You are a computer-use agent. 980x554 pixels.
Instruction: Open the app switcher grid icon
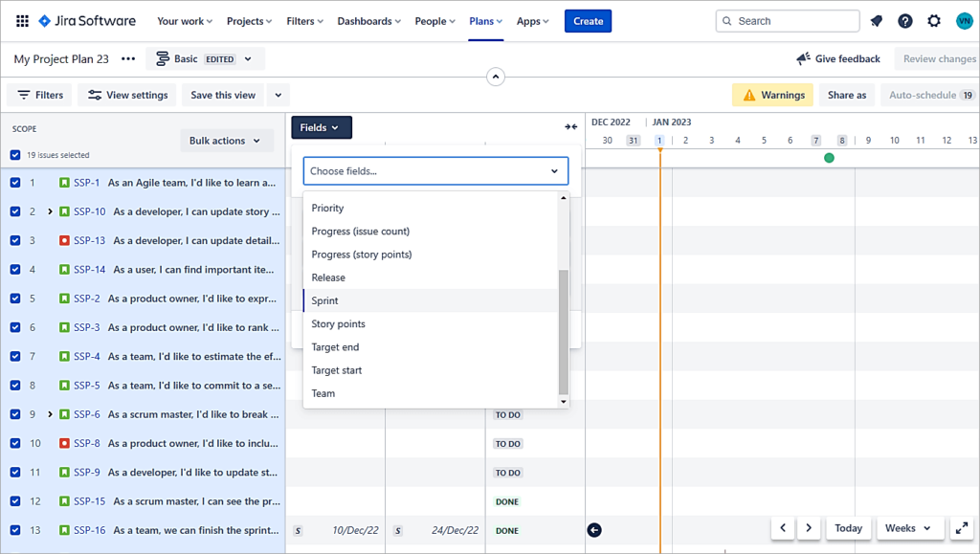pos(22,21)
